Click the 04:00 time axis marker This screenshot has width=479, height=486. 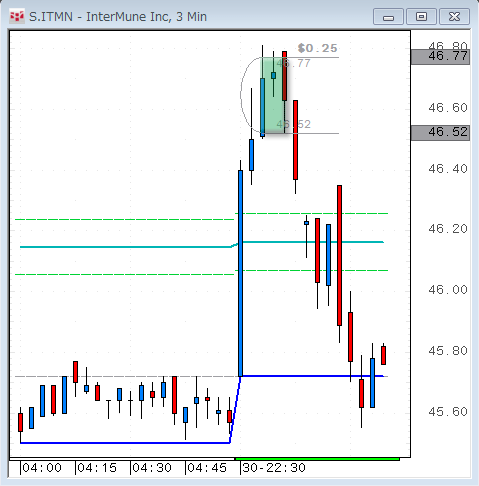(x=42, y=468)
